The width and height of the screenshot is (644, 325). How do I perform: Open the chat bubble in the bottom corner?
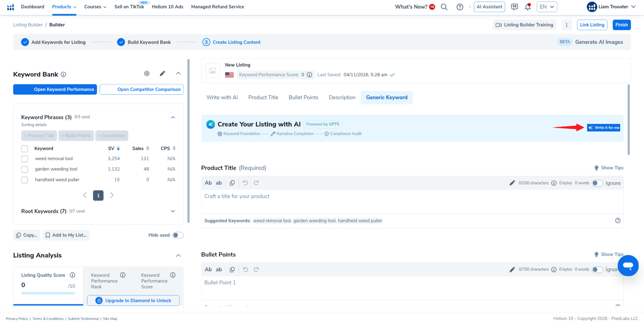(628, 265)
